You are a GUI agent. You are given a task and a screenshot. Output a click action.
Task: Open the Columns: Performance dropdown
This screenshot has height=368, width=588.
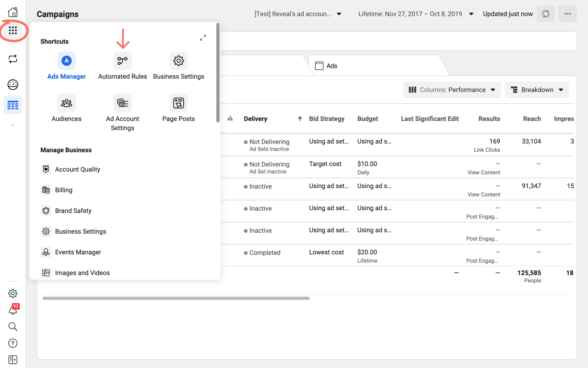(452, 90)
